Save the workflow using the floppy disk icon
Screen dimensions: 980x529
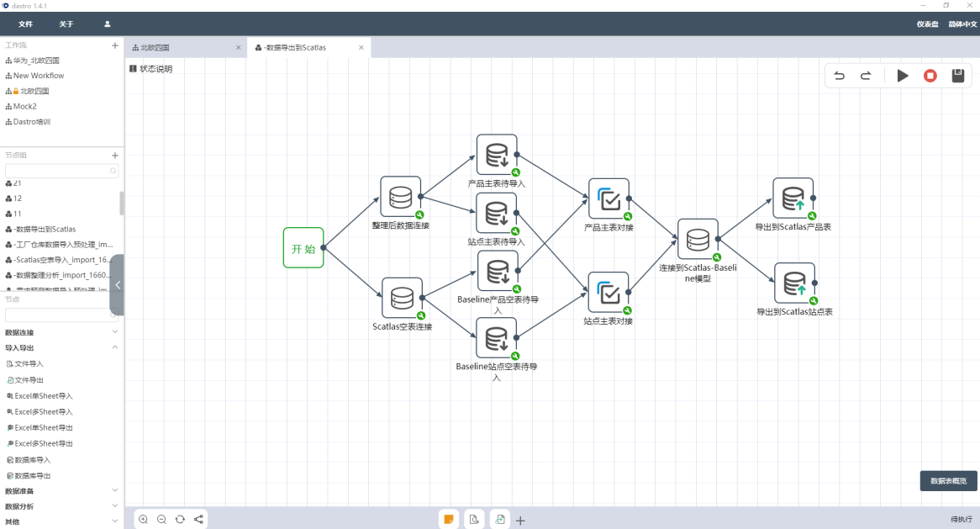click(x=957, y=76)
